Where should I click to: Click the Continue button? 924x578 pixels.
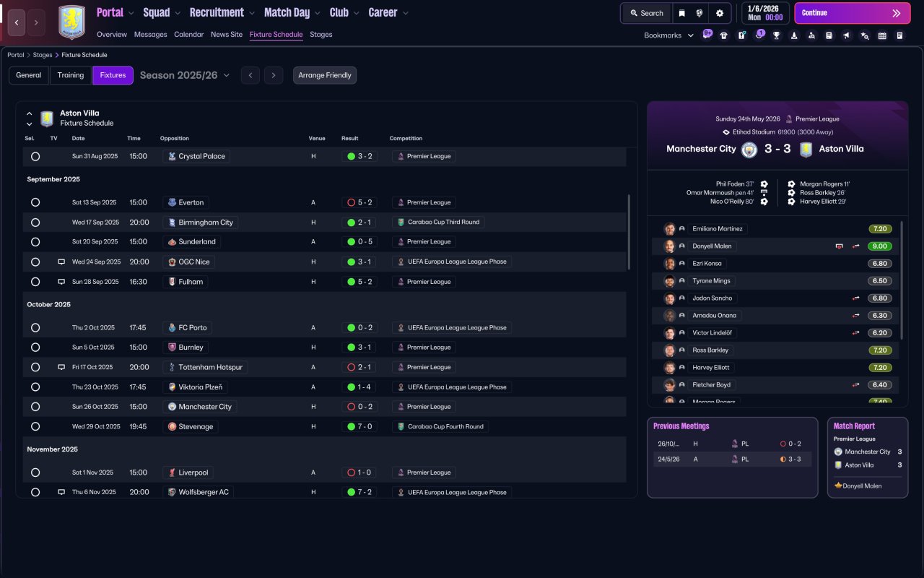tap(852, 13)
